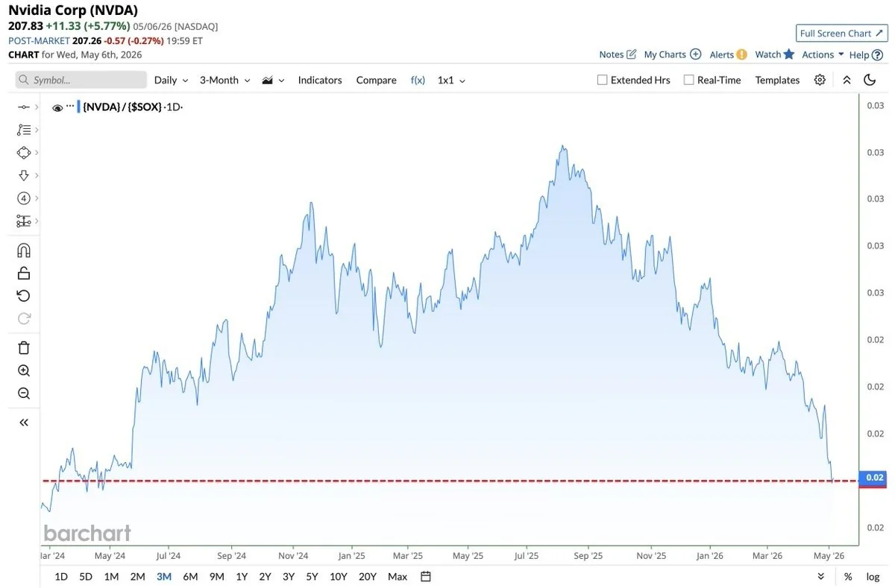
Task: Open the series options three-dot menu
Action: pyautogui.click(x=70, y=107)
